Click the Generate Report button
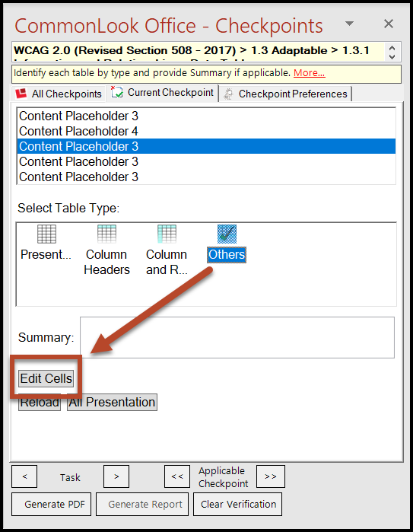The image size is (413, 532). click(x=142, y=504)
